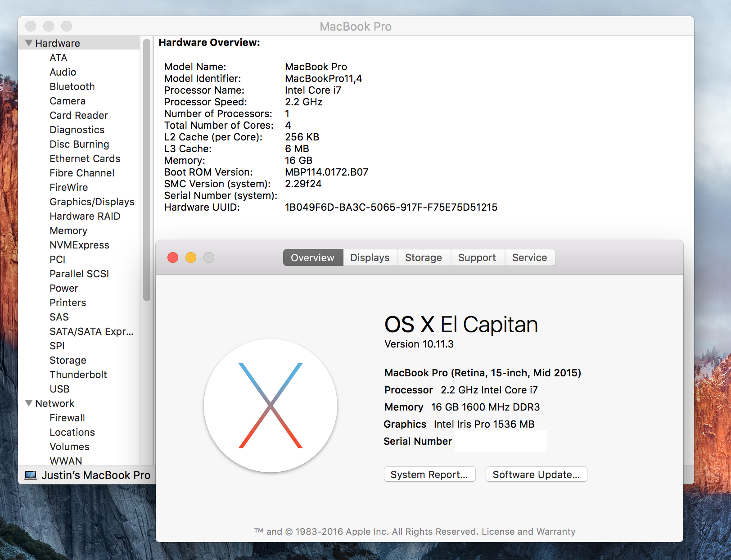
Task: Select Locations under Network
Action: pyautogui.click(x=72, y=432)
